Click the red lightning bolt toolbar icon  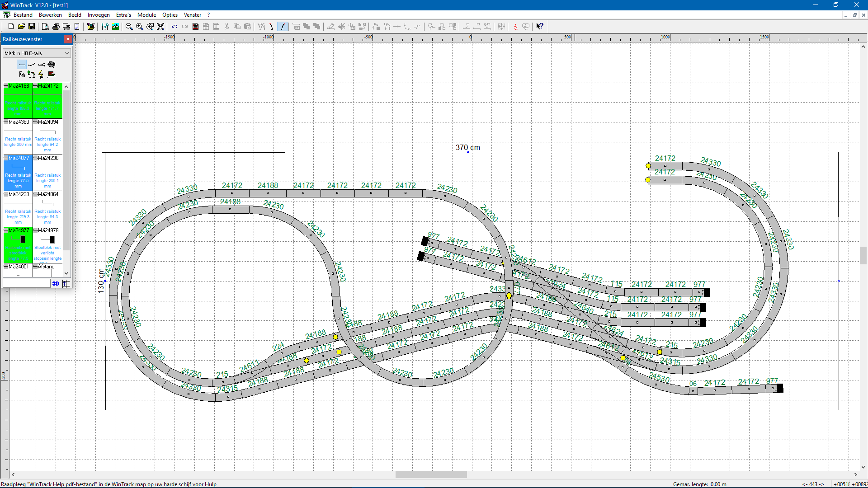(516, 27)
